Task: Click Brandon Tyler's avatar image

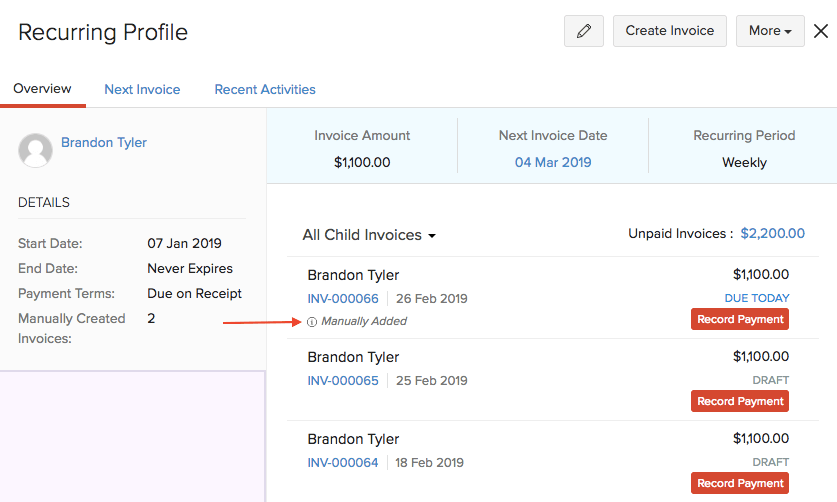Action: (36, 150)
